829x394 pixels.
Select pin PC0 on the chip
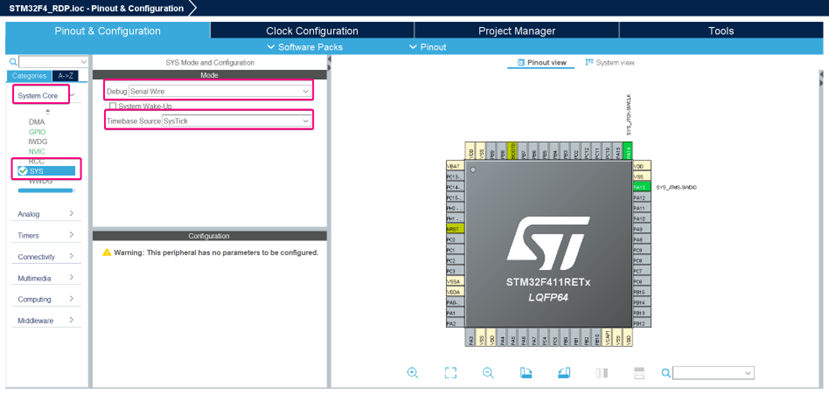455,240
